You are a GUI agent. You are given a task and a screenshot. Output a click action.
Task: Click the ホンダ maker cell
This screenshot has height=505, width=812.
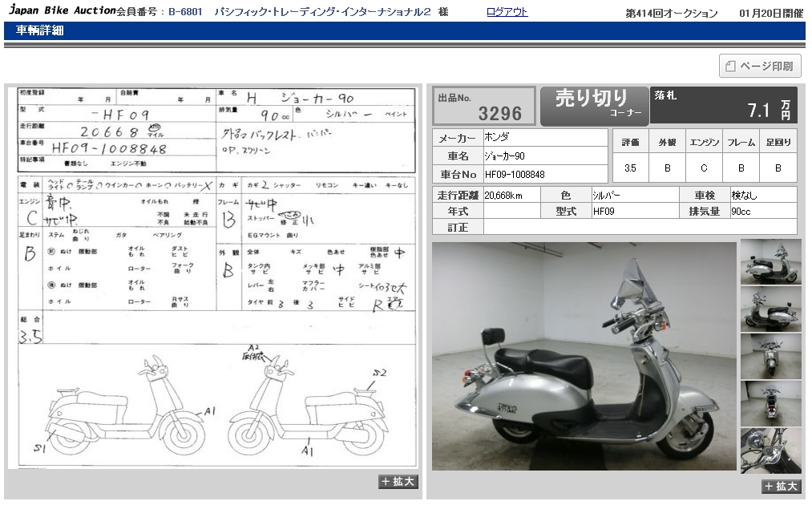[x=545, y=137]
